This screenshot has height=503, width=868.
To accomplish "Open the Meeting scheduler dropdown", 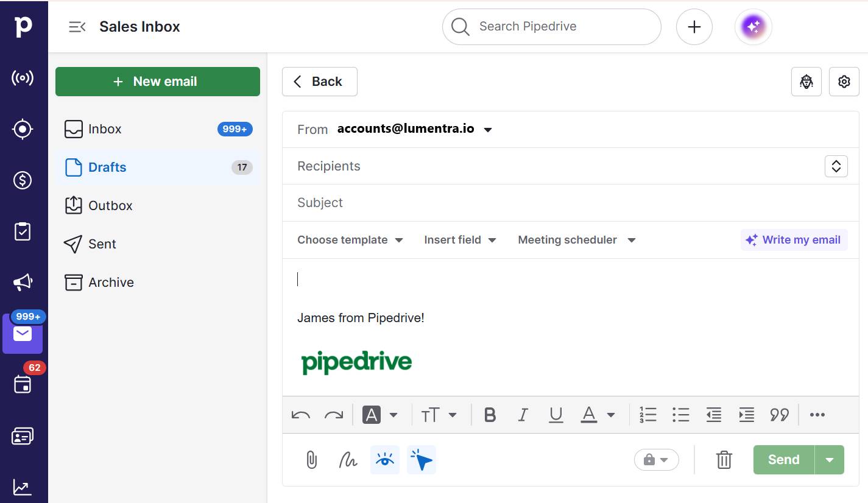I will [x=577, y=240].
